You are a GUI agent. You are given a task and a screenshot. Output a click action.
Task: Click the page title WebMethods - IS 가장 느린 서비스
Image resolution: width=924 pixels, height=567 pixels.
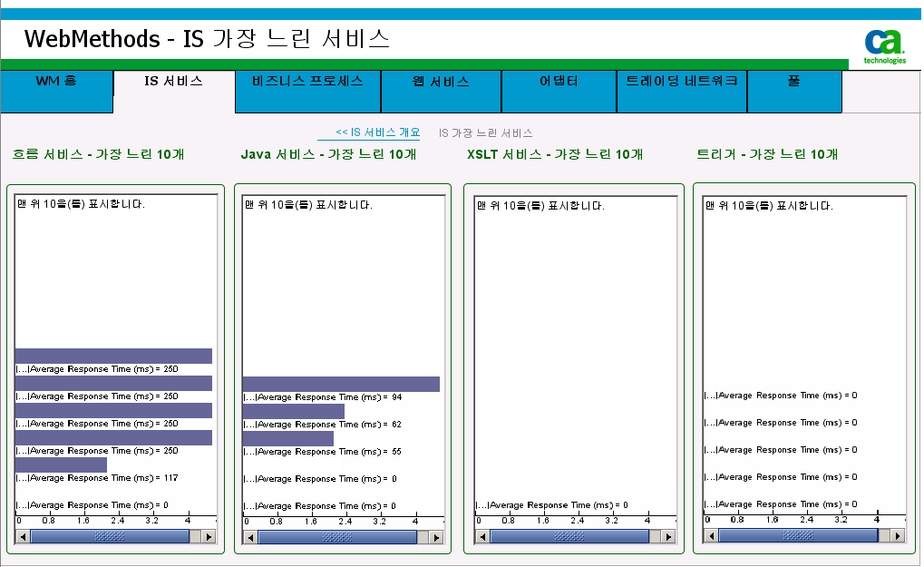coord(207,39)
